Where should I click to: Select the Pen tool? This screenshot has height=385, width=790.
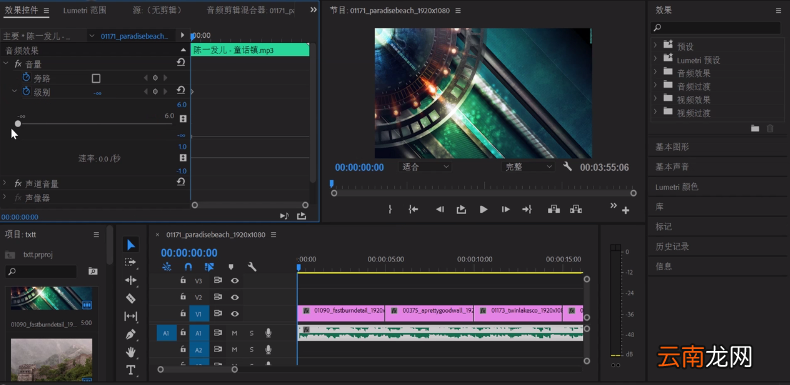tap(130, 334)
